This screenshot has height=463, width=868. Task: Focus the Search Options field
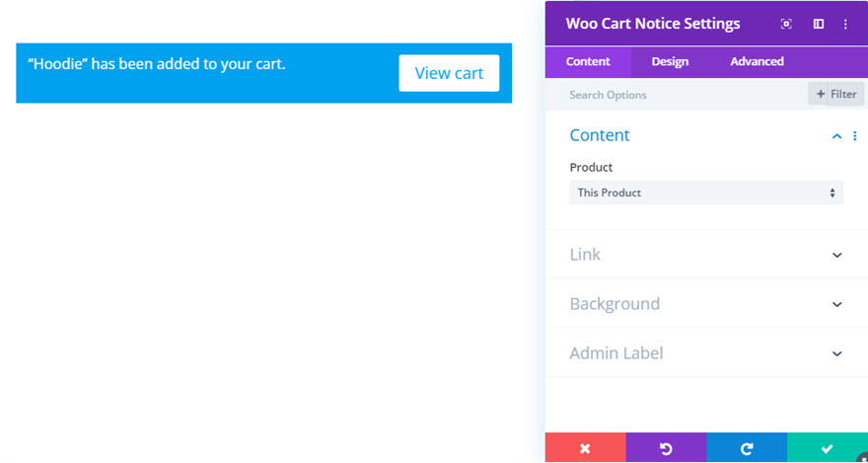pyautogui.click(x=677, y=95)
